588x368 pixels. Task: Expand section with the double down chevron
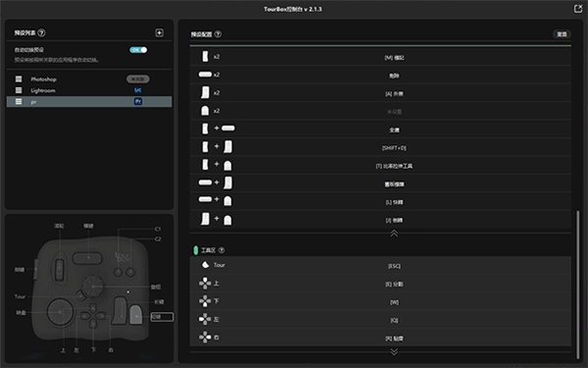394,352
